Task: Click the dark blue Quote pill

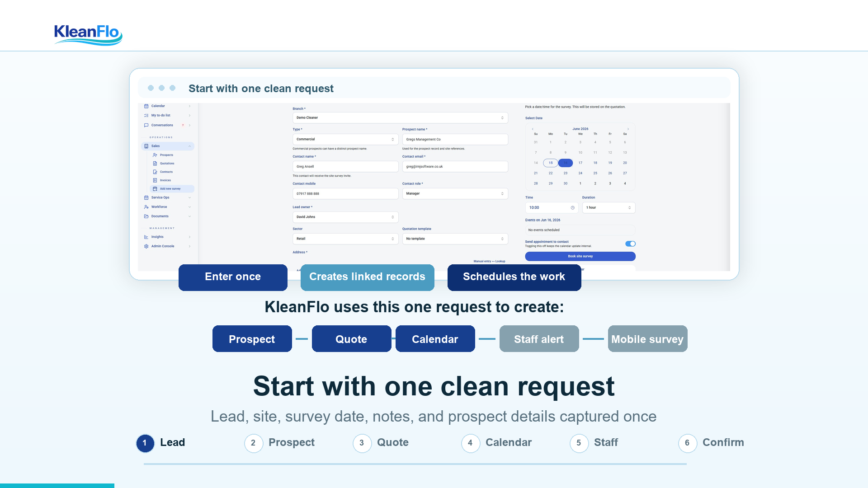Action: click(351, 339)
